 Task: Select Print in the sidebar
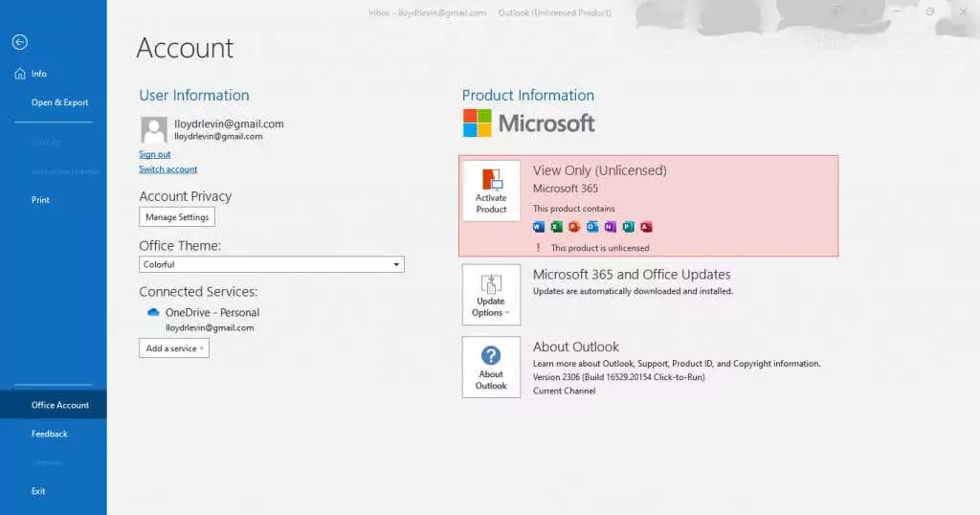40,200
